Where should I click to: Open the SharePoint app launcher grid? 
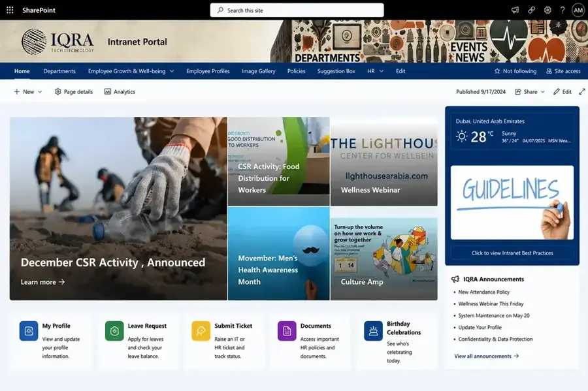(10, 10)
